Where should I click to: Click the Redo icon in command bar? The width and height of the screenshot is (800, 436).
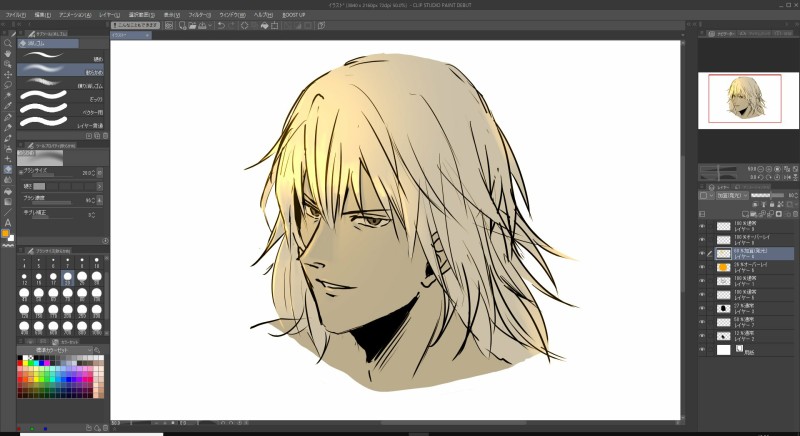pos(231,25)
